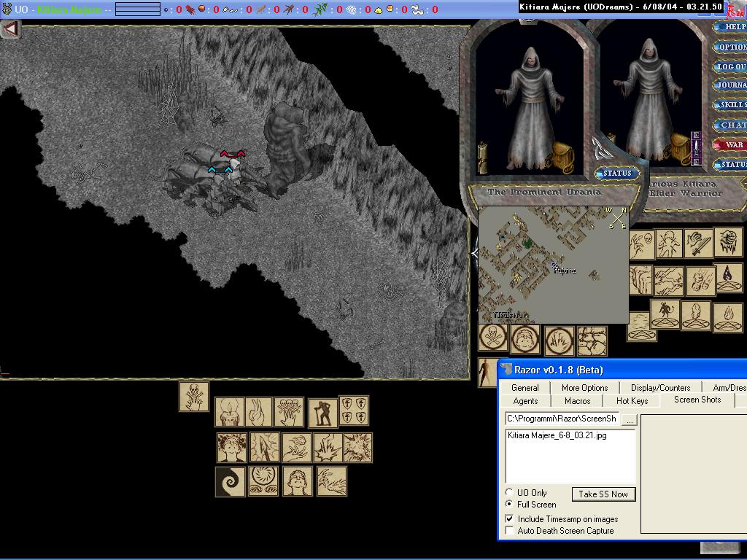Open the SKILLS list button

[x=731, y=105]
